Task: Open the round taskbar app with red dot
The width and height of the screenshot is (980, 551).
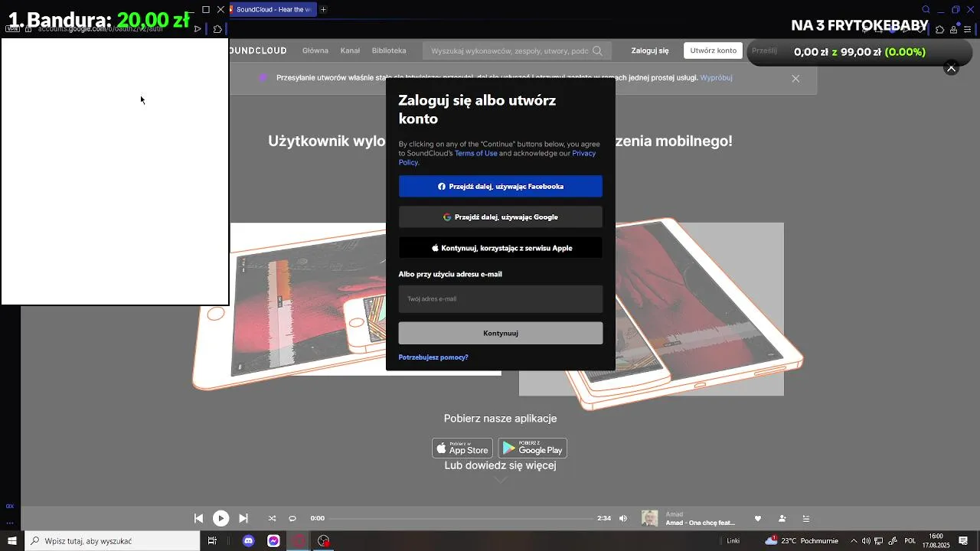Action: (324, 541)
